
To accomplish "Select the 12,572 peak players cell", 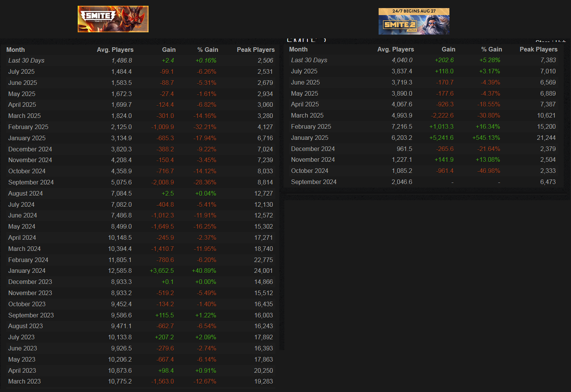I will pos(264,215).
